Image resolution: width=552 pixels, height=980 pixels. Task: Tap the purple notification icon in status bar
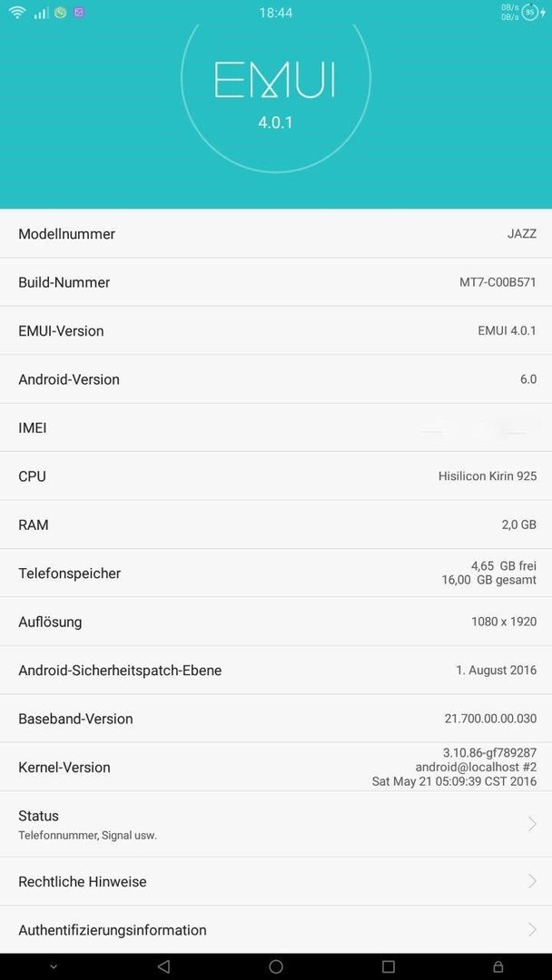tap(79, 12)
